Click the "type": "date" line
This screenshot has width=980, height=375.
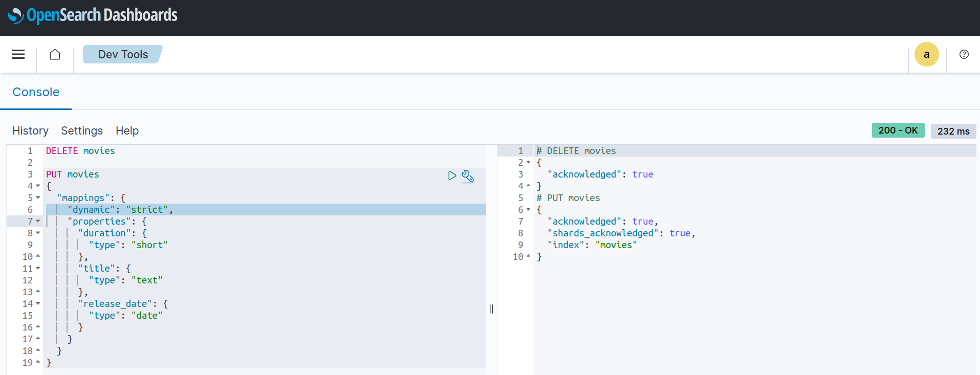tap(126, 316)
